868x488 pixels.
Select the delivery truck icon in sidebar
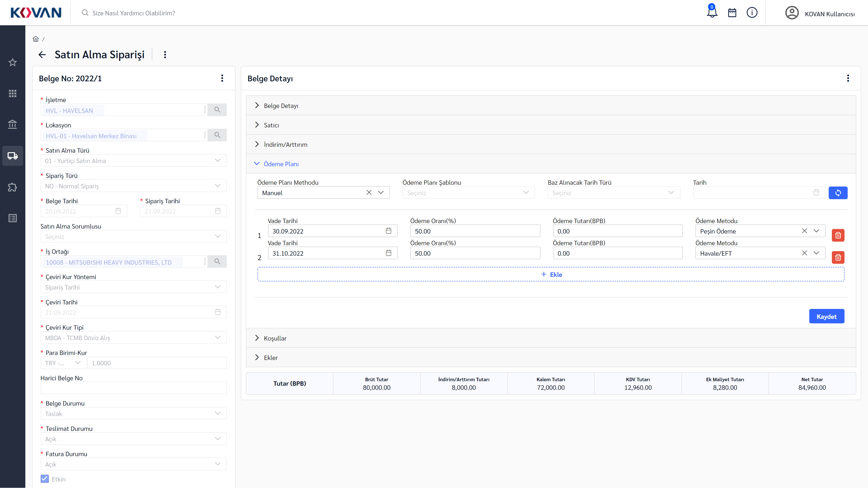(12, 156)
